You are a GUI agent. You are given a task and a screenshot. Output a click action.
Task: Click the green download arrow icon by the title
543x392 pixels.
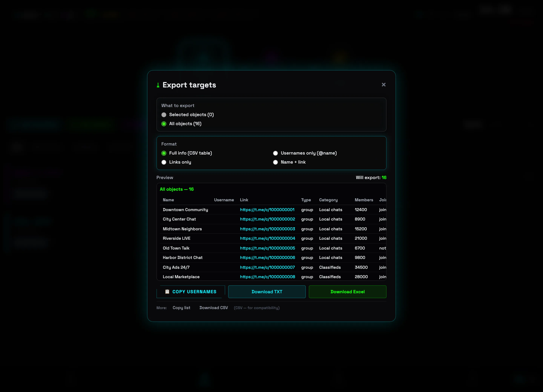[x=158, y=85]
